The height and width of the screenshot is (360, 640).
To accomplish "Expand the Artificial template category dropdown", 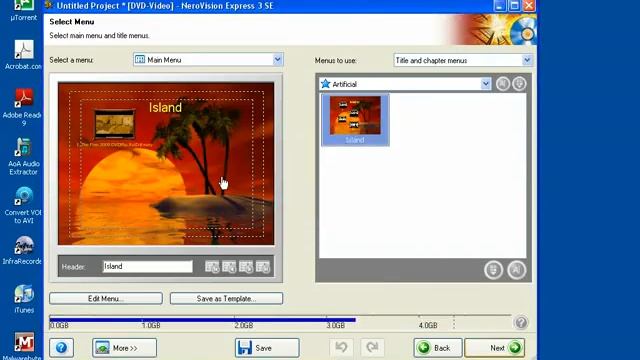I will pyautogui.click(x=405, y=84).
